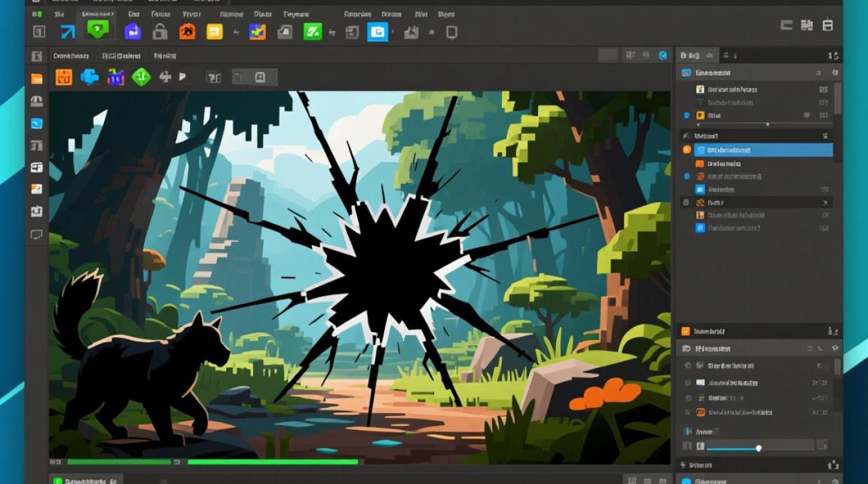868x484 pixels.
Task: Toggle the blue dot beside the third panel row
Action: click(687, 116)
